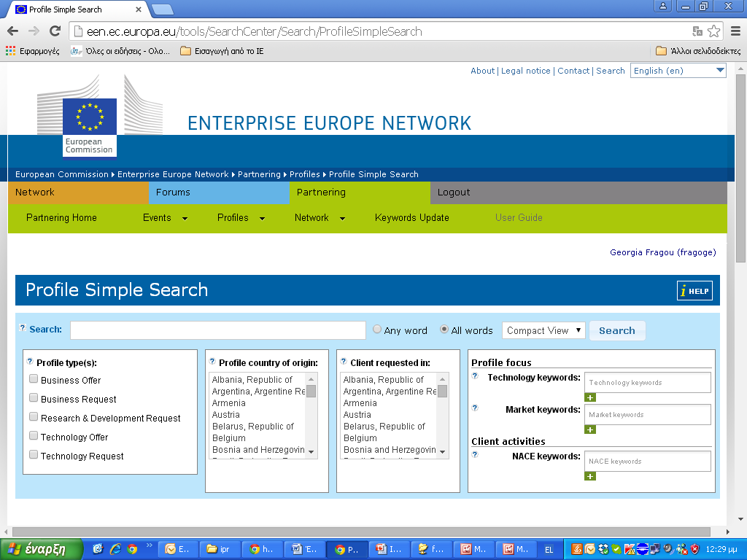Image resolution: width=747 pixels, height=560 pixels.
Task: Click help icon for Client requested in
Action: click(x=344, y=362)
